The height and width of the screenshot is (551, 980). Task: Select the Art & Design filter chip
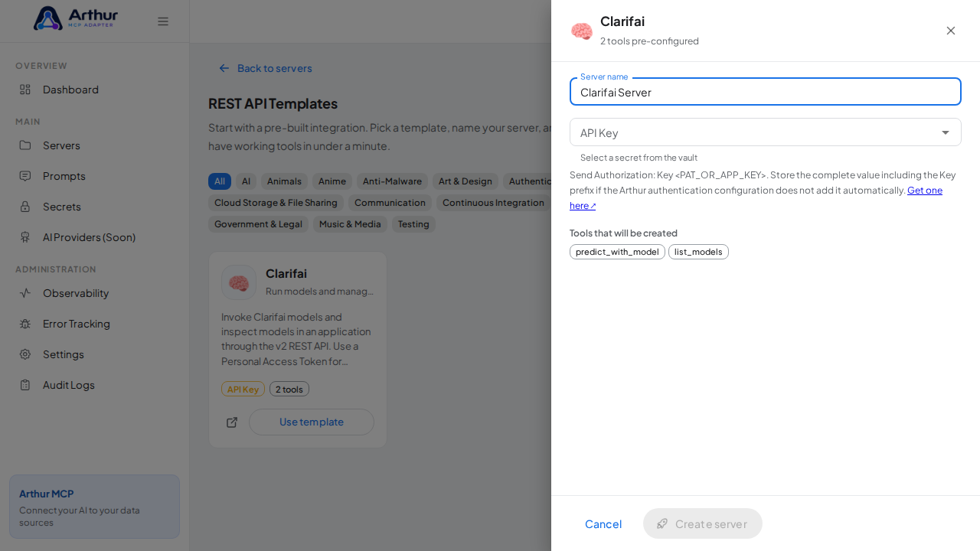[465, 181]
